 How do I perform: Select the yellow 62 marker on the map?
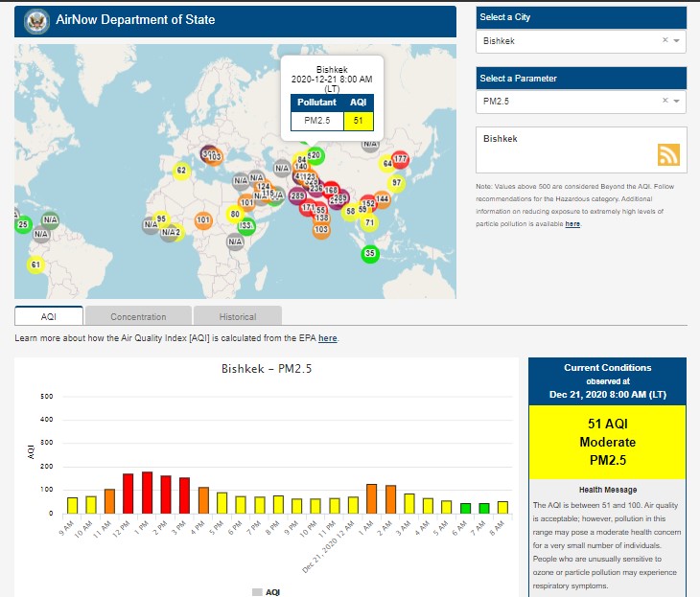[x=180, y=172]
